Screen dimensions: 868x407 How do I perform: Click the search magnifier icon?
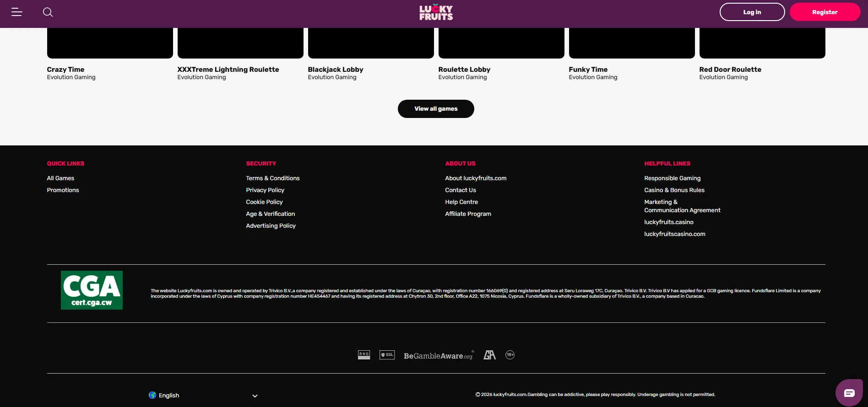tap(48, 12)
